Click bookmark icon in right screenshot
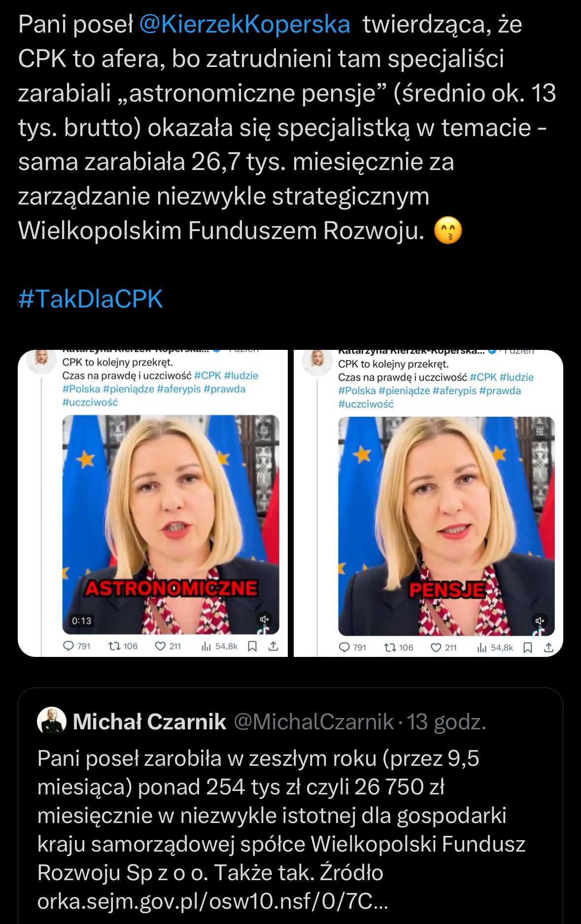 528,648
